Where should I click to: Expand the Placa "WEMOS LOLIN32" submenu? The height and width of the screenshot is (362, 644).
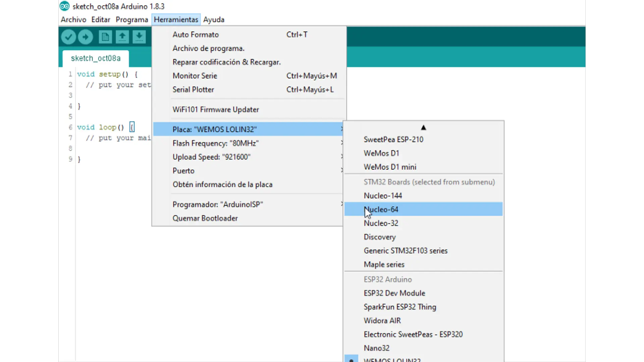coord(248,129)
